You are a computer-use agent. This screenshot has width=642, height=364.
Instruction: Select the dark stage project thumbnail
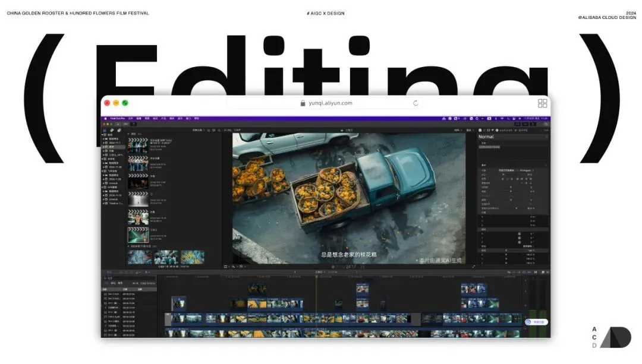138,181
